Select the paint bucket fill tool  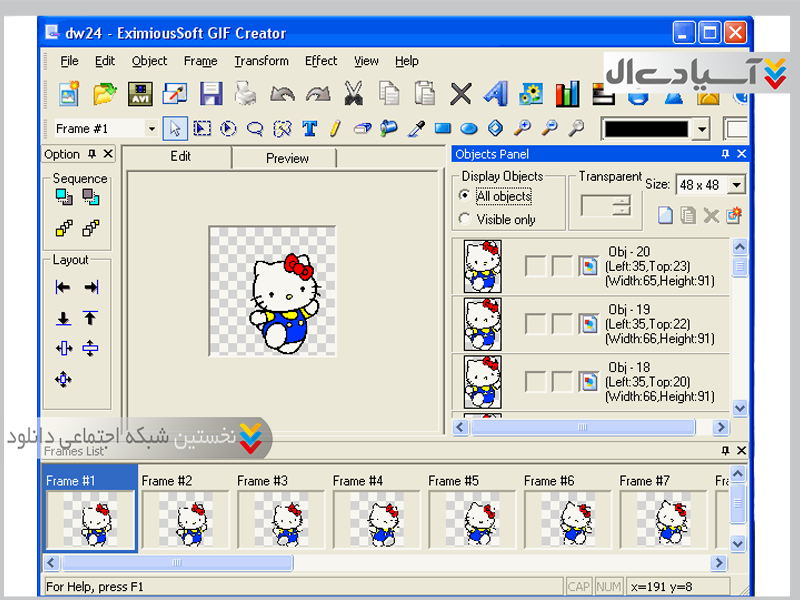click(x=389, y=128)
